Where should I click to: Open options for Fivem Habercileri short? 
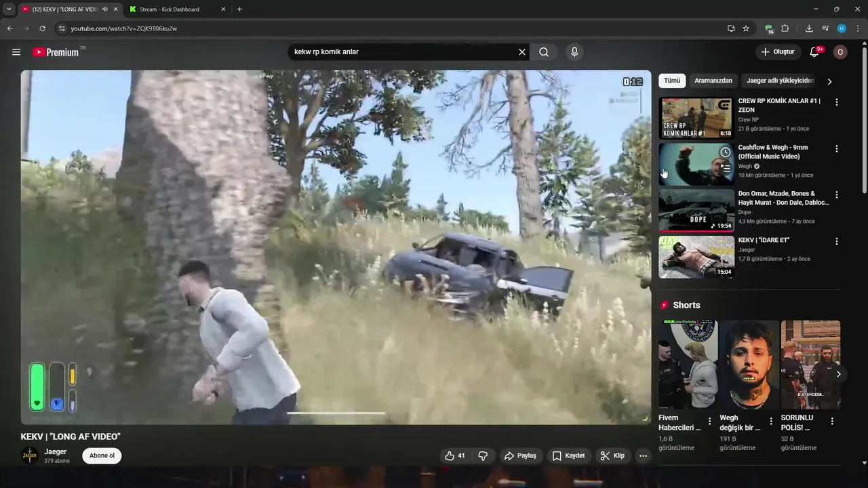[710, 422]
